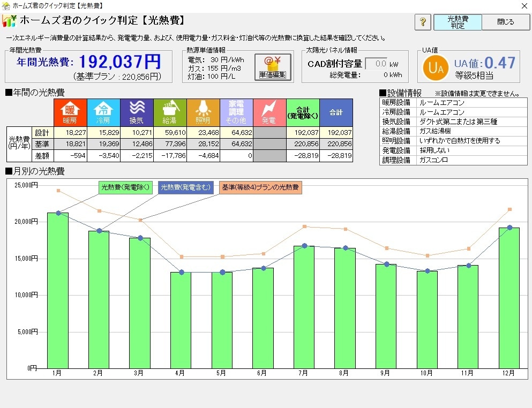Click the 基準 row label

pyautogui.click(x=42, y=144)
